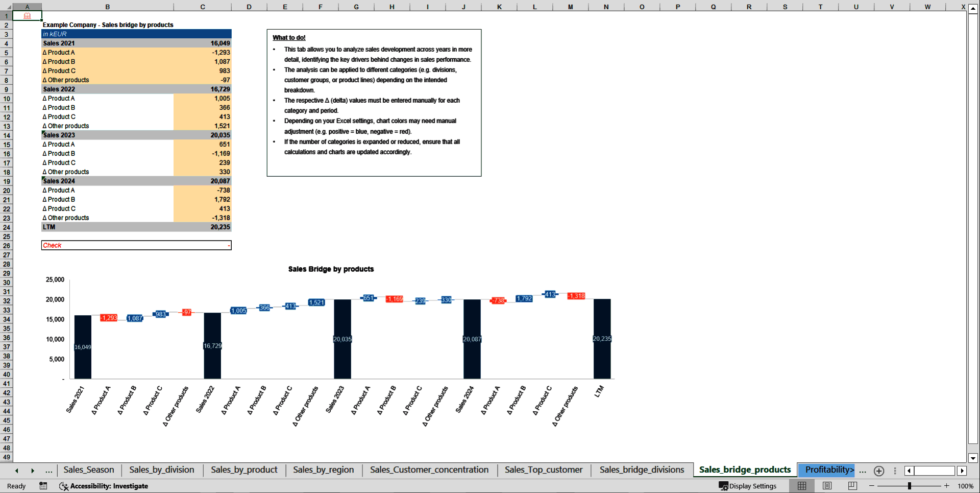Click the 100% zoom level indicator

pyautogui.click(x=966, y=486)
